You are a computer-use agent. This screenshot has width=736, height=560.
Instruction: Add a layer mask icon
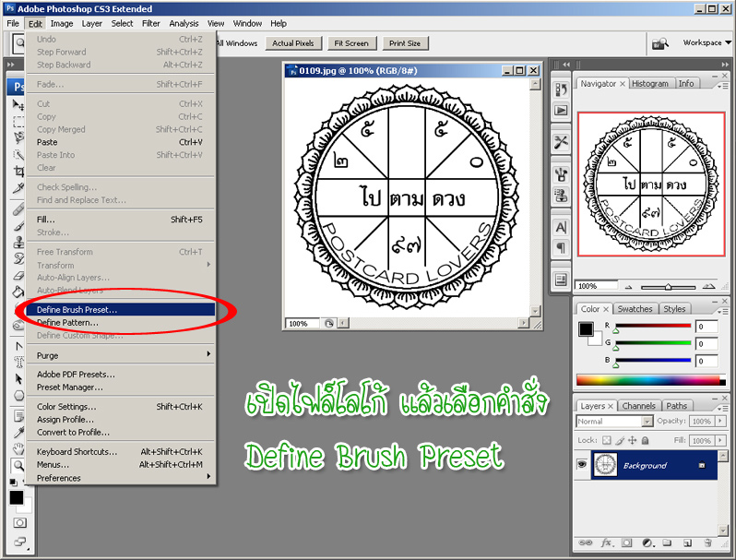pyautogui.click(x=626, y=542)
